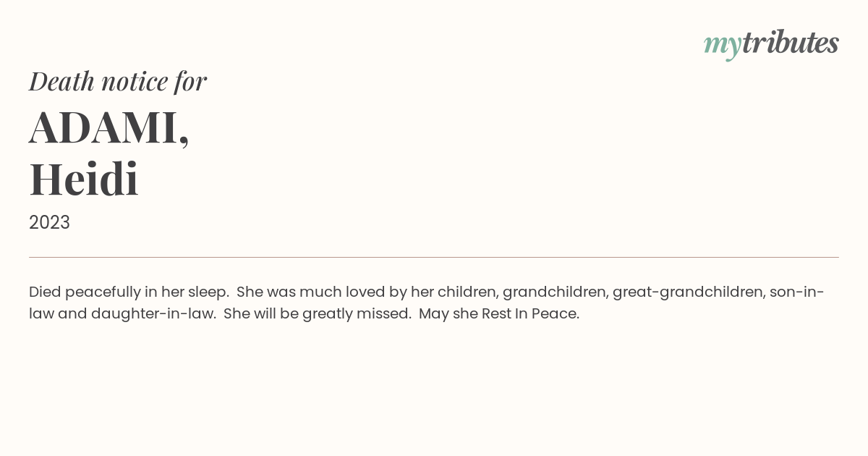Click the mytributes logo
Image resolution: width=868 pixels, height=456 pixels.
tap(771, 44)
